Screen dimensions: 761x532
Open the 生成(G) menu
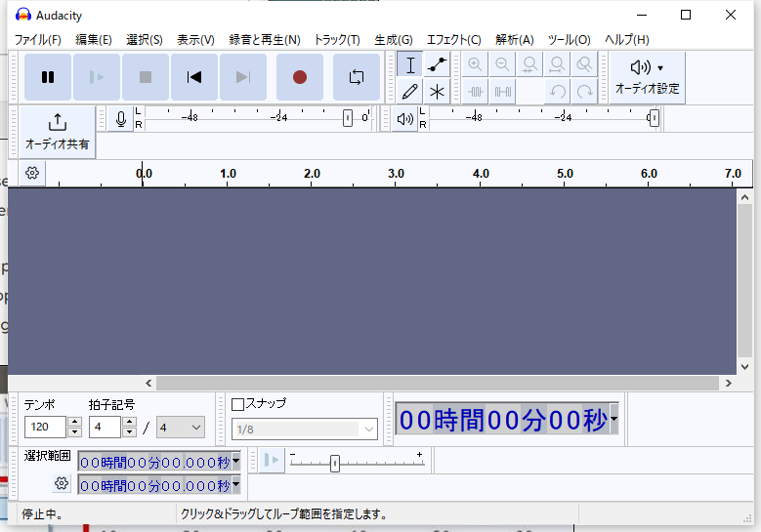(x=393, y=40)
